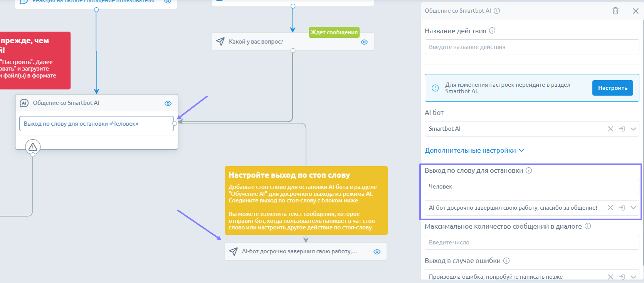
Task: Delete the action with the trash icon
Action: tap(615, 11)
